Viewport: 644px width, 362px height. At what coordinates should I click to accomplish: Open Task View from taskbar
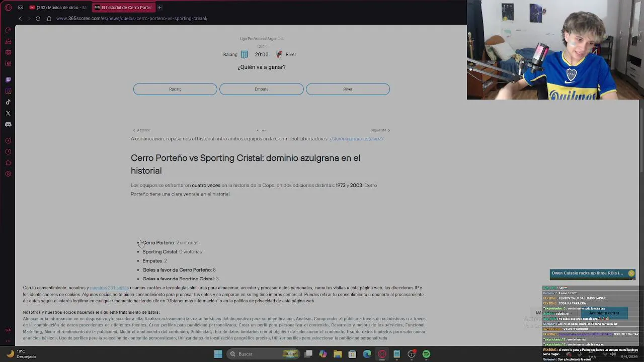click(308, 354)
